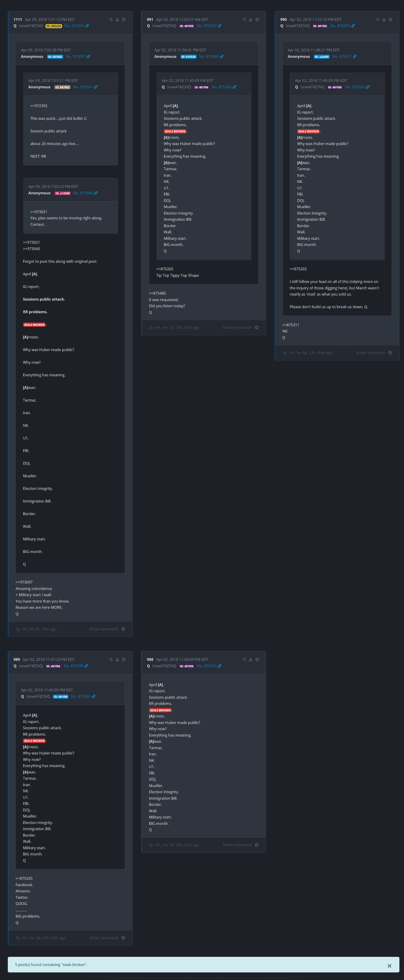Jump to post 989 via arrow icon
This screenshot has width=404, height=980.
tap(124, 659)
